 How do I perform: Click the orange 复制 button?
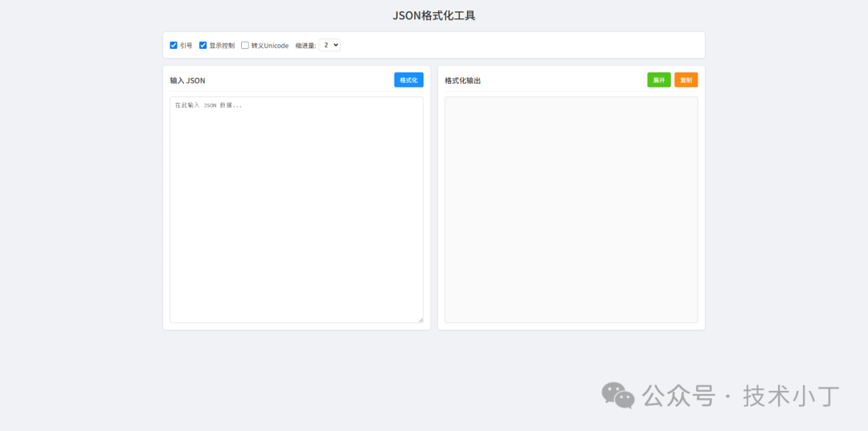point(686,80)
